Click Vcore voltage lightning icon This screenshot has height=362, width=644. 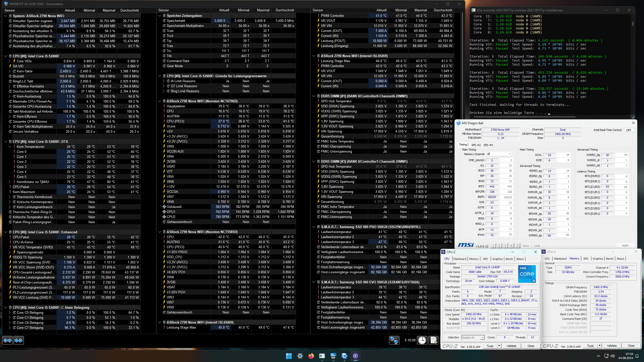[x=164, y=126]
